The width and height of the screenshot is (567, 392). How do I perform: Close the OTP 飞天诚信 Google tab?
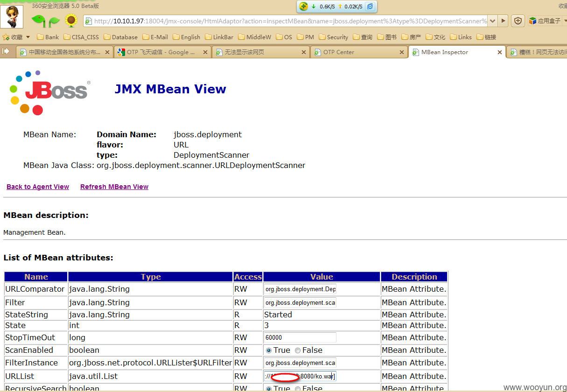(206, 52)
